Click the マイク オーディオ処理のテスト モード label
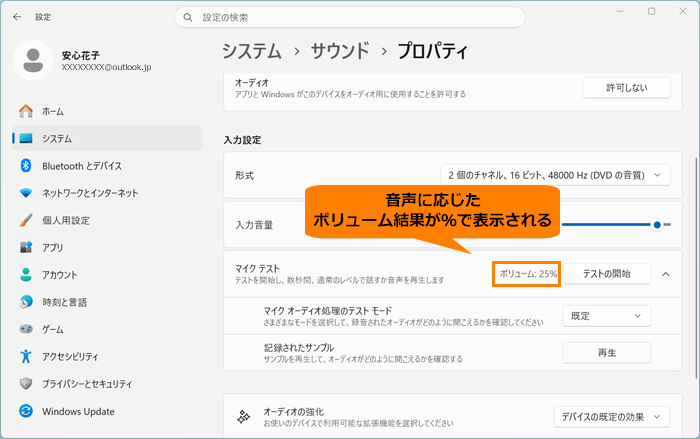Screen dimensions: 700x439 point(328,311)
